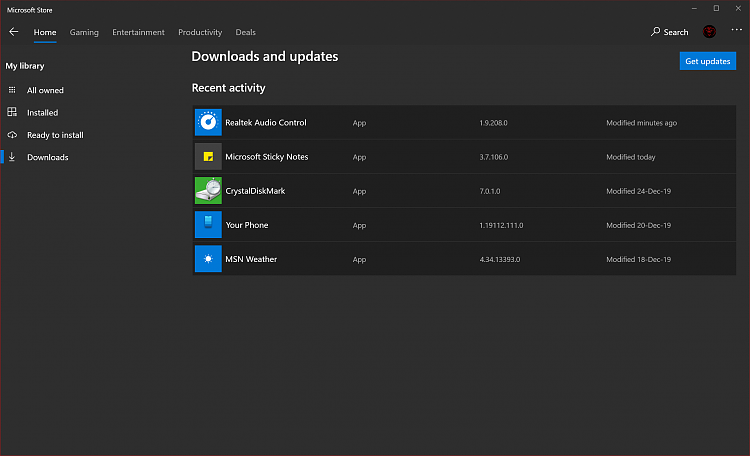Click the MSN Weather name
The height and width of the screenshot is (456, 750).
point(251,259)
